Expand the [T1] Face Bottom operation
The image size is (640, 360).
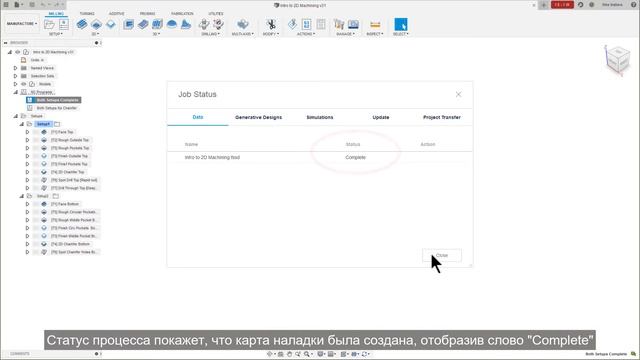27,204
